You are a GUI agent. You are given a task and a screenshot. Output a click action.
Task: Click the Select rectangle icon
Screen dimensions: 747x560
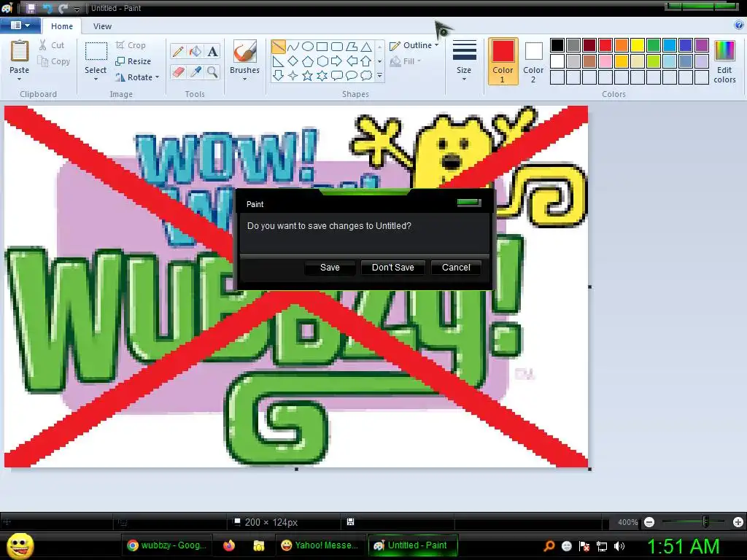[x=96, y=51]
